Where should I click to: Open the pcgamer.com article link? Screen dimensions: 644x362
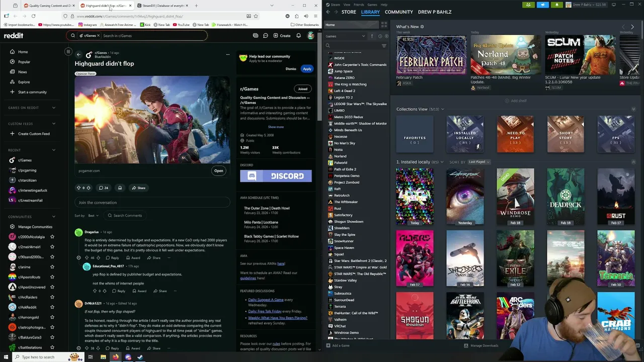click(218, 171)
